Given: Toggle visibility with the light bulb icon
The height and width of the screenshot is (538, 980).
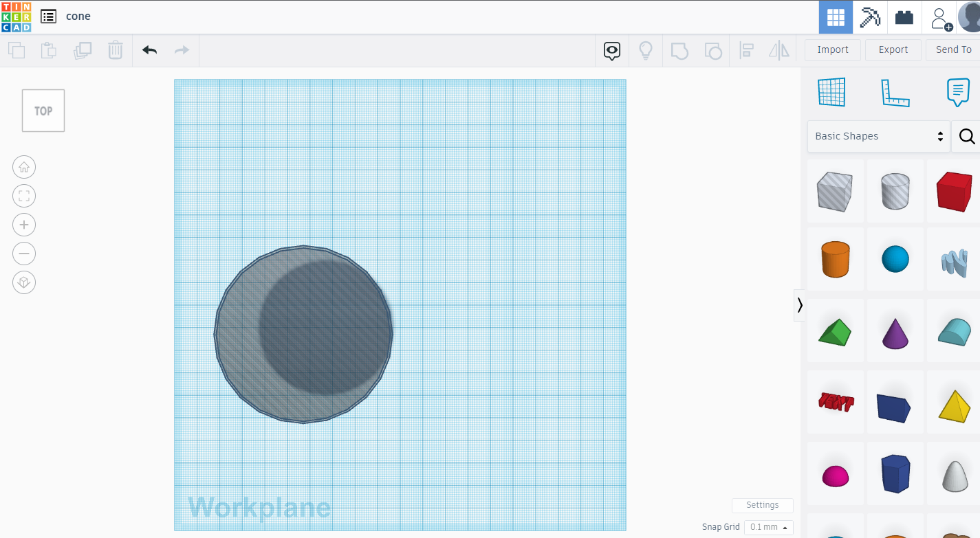Looking at the screenshot, I should [x=646, y=49].
